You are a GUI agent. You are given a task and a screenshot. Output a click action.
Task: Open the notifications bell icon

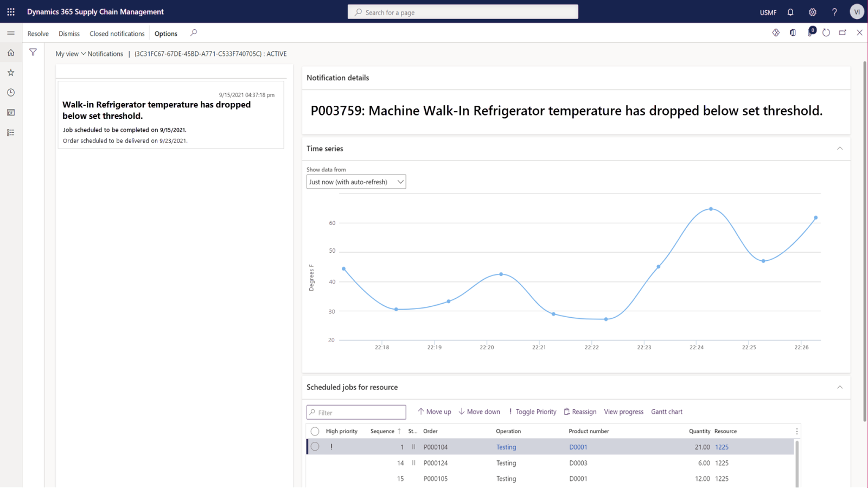point(790,12)
